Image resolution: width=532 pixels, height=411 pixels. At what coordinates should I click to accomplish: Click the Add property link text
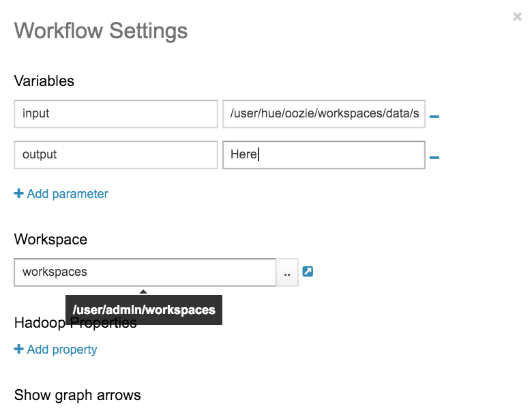(x=62, y=350)
